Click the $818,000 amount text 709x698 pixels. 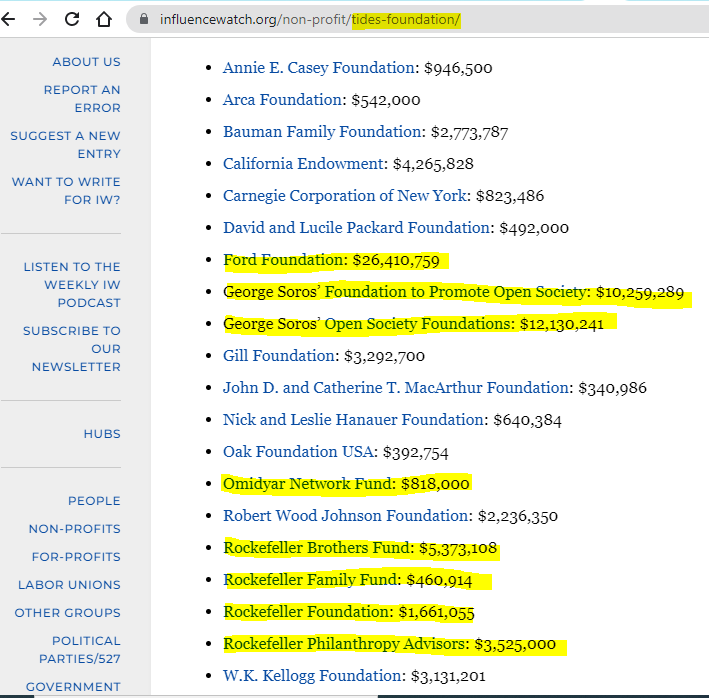click(x=435, y=485)
